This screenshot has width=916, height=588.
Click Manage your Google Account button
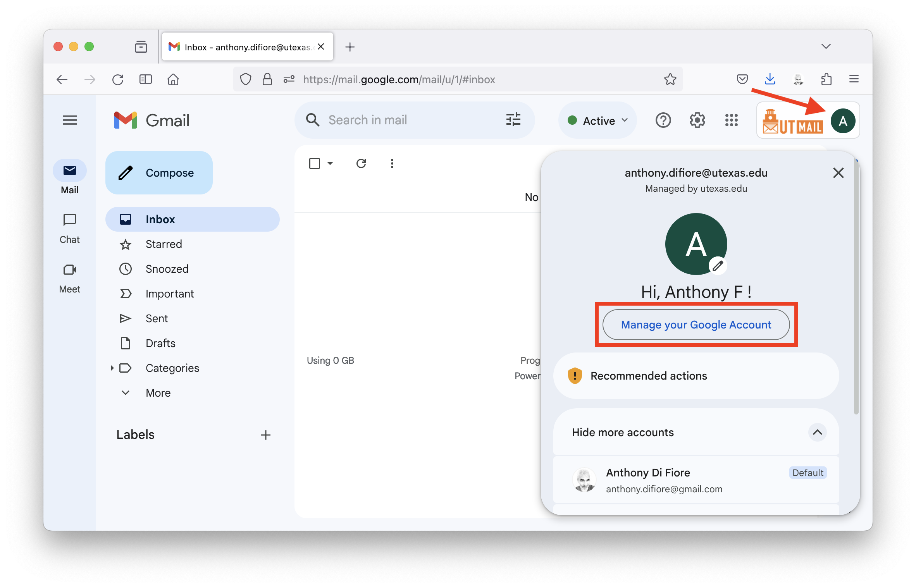[696, 325]
